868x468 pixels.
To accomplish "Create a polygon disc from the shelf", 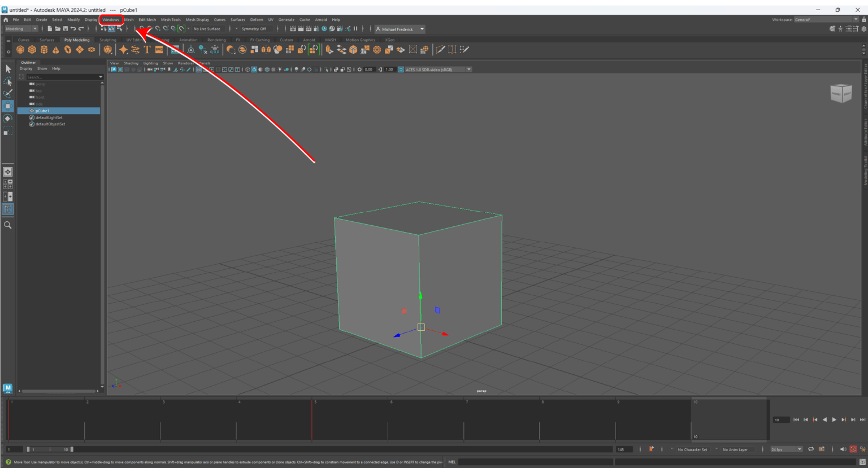I will [92, 50].
